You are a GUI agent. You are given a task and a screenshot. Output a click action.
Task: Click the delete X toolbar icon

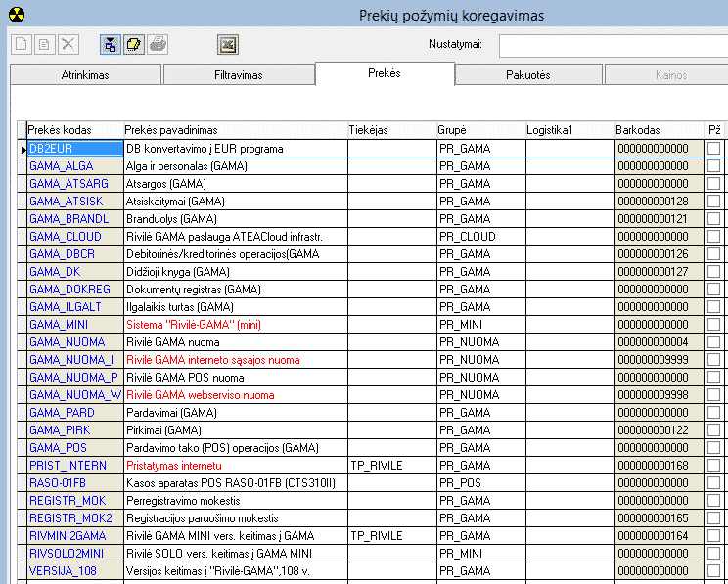68,44
